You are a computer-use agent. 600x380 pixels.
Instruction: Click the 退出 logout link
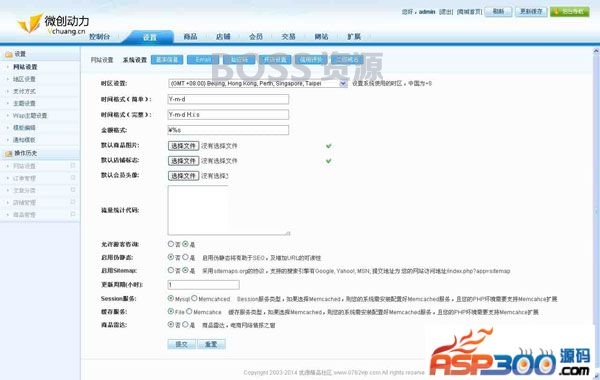coord(446,12)
